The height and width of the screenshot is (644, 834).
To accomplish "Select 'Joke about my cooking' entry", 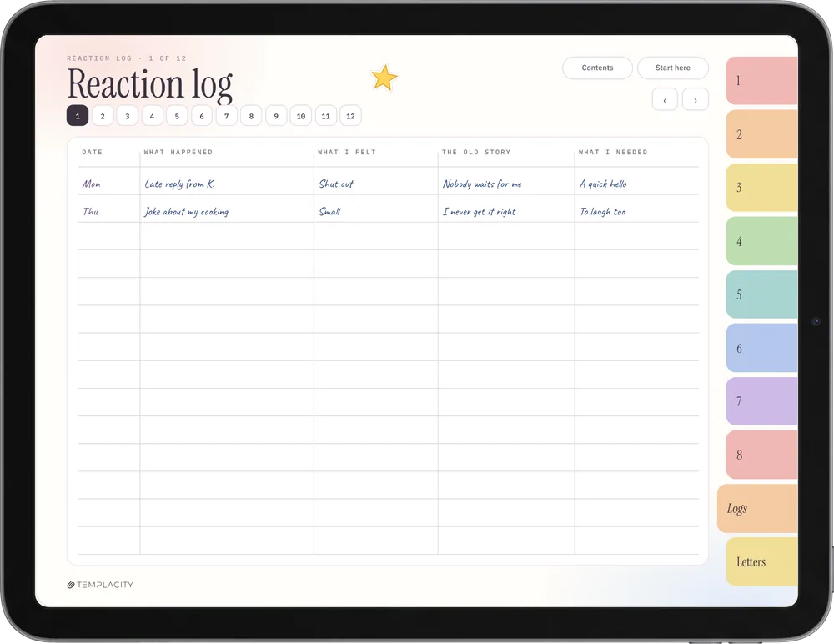I will coord(186,212).
